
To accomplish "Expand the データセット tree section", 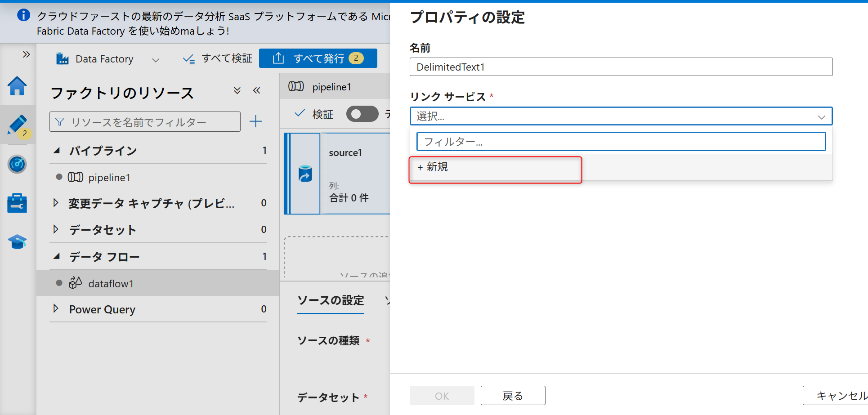I will [56, 230].
